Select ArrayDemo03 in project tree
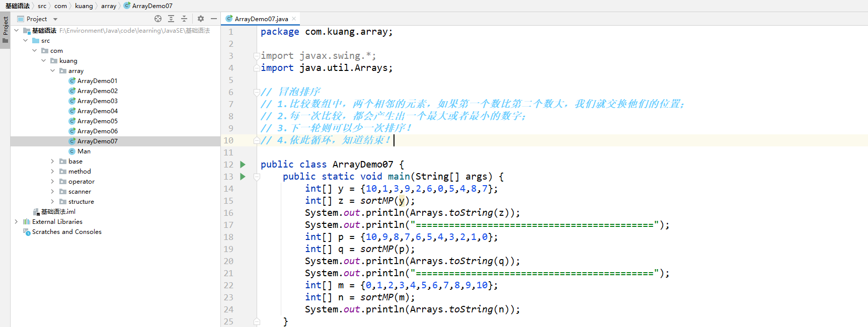 point(97,101)
